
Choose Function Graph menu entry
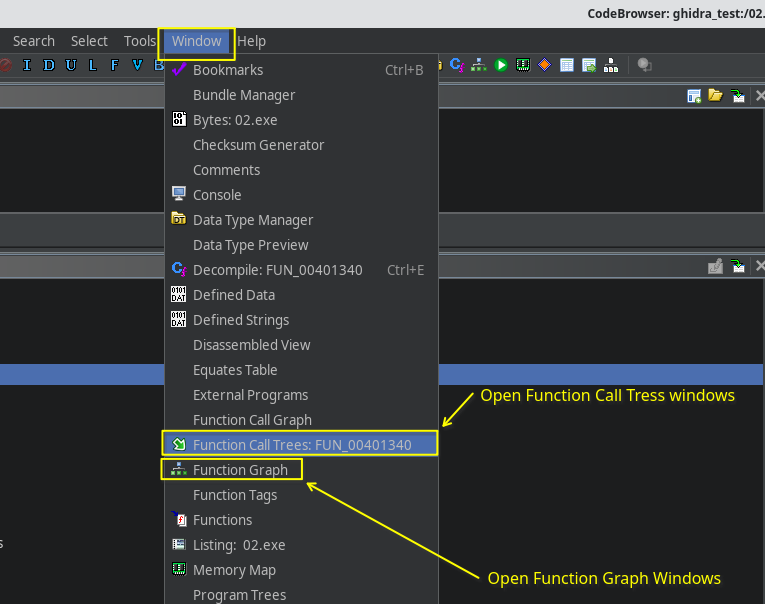pos(301,470)
